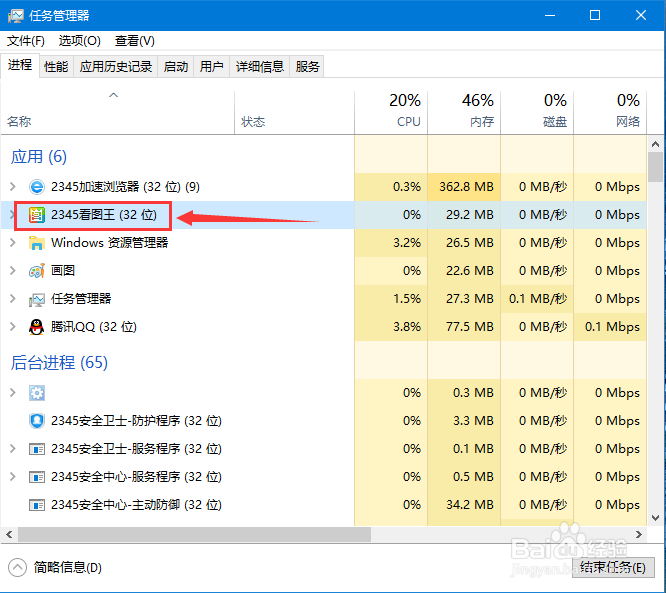Click the 腾讯QQ penguin icon
This screenshot has width=666, height=593.
[x=37, y=327]
